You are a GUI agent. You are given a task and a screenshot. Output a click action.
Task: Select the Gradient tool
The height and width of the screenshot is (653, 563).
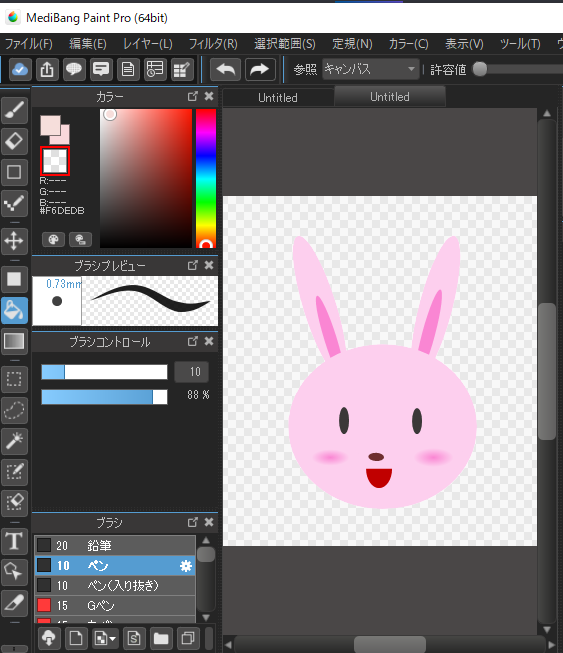pos(15,341)
